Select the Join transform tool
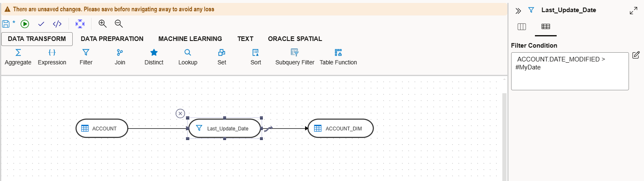Viewport: 644px width, 181px height. (x=120, y=57)
